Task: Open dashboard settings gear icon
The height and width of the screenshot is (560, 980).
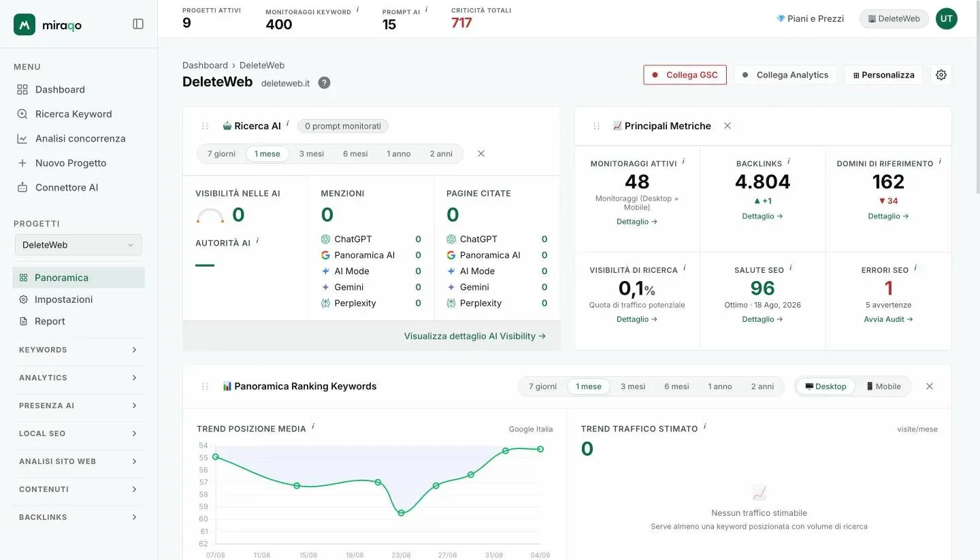Action: click(x=941, y=75)
